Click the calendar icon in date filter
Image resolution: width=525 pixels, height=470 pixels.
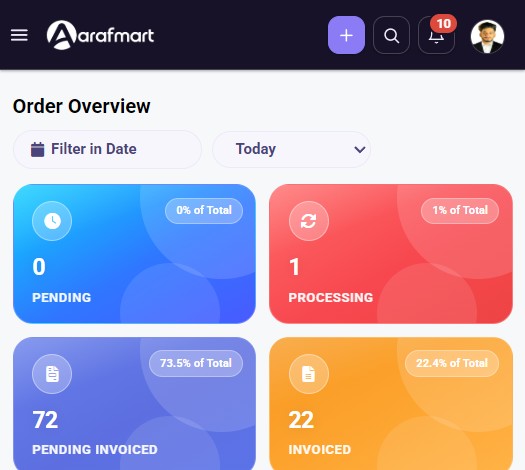click(38, 149)
